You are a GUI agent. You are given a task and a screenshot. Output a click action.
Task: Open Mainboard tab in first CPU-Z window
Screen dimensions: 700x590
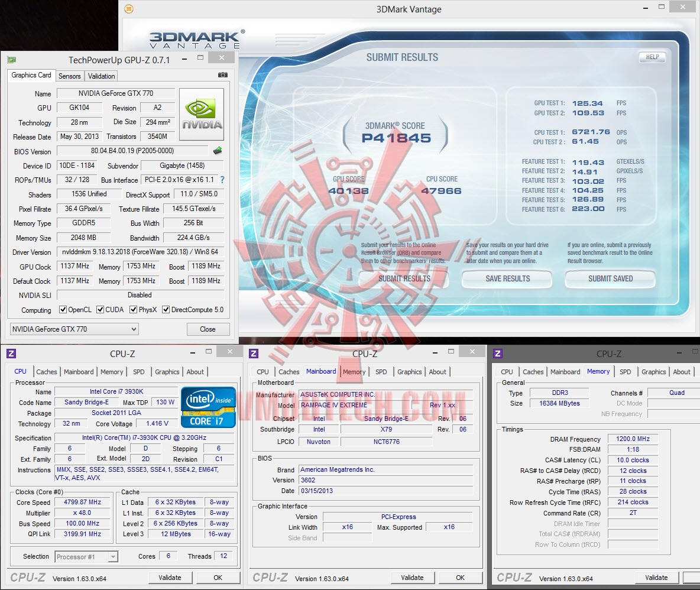click(79, 371)
